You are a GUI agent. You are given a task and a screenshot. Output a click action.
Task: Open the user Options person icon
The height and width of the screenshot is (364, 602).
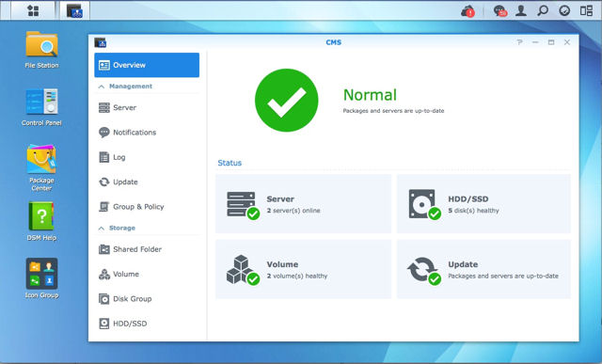(x=521, y=10)
